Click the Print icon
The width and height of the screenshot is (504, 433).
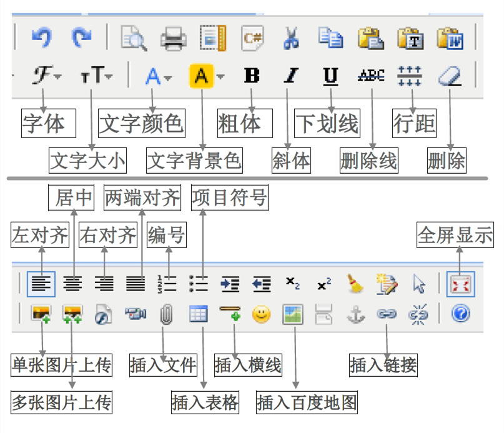(x=173, y=39)
